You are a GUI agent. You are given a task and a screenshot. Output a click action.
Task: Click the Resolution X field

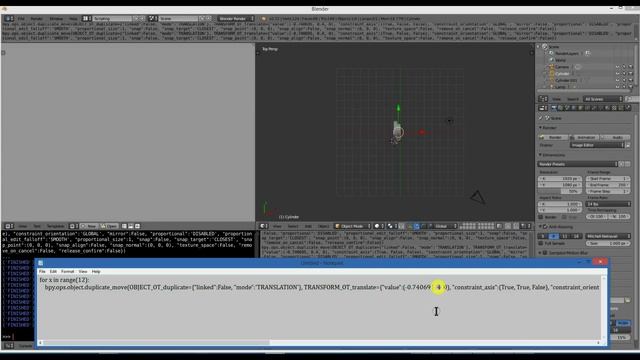tap(560, 179)
